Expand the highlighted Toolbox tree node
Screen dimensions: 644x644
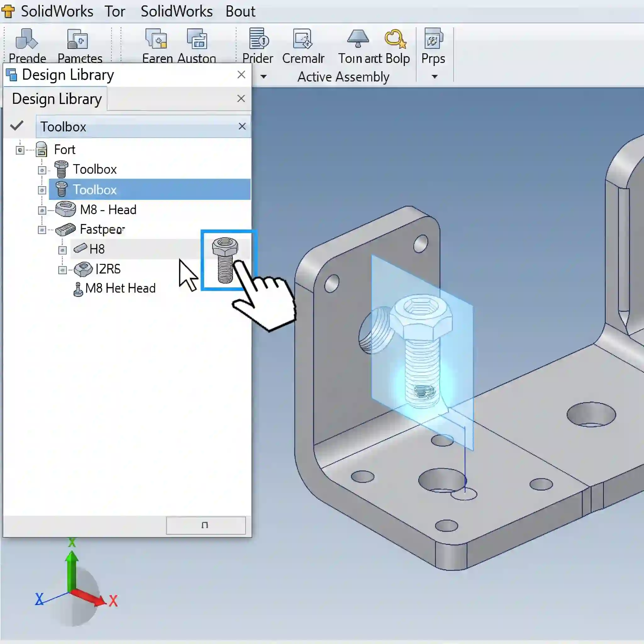click(42, 190)
